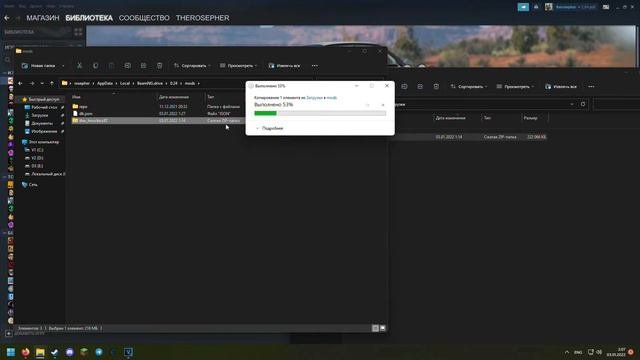Select Desktop in the navigation pane
640x360 pixels.
[44, 107]
